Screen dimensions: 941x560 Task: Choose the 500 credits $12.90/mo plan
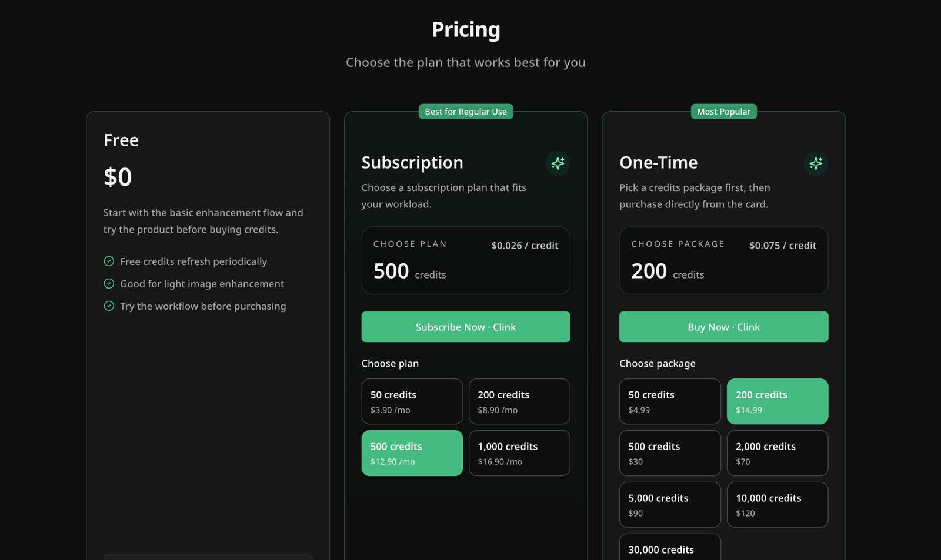[x=412, y=453]
